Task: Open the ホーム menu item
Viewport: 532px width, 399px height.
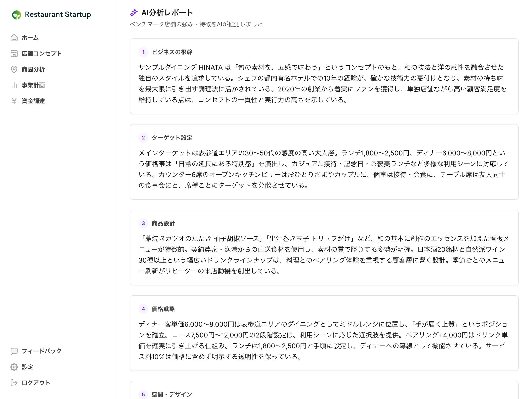Action: (x=30, y=38)
